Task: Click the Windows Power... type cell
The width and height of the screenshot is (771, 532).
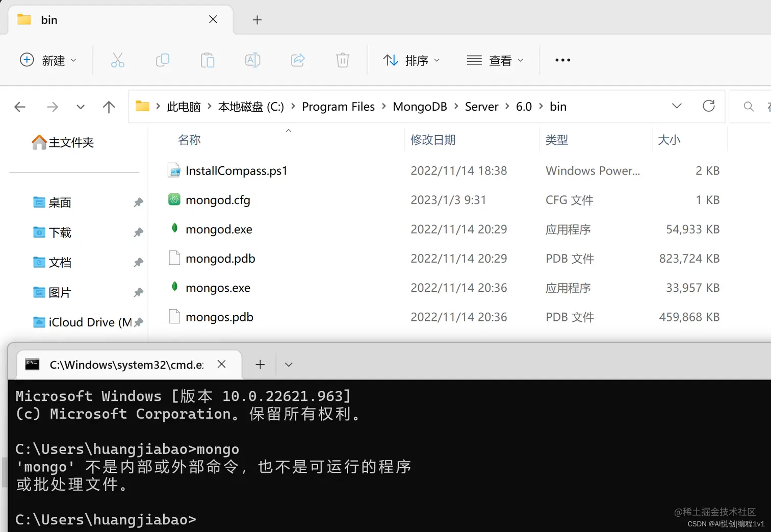Action: coord(593,170)
